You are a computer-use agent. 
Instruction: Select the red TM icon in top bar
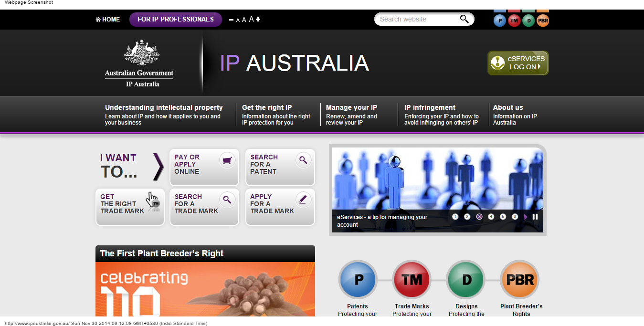(x=514, y=21)
